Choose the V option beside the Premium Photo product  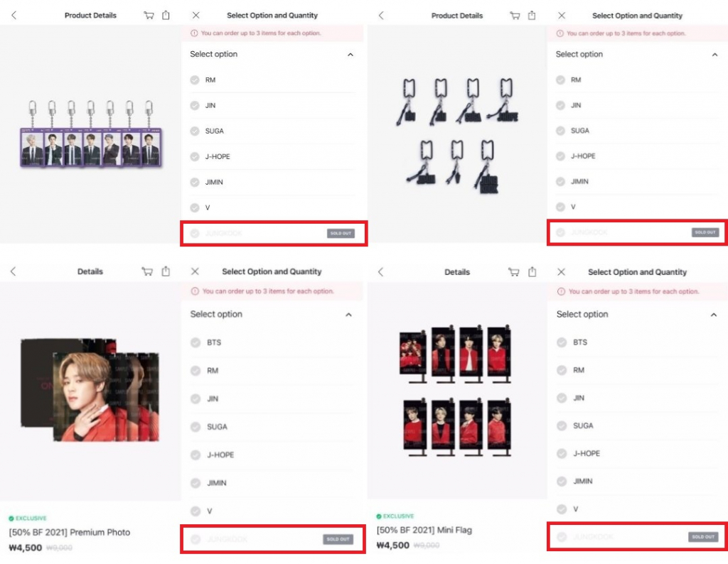(273, 511)
